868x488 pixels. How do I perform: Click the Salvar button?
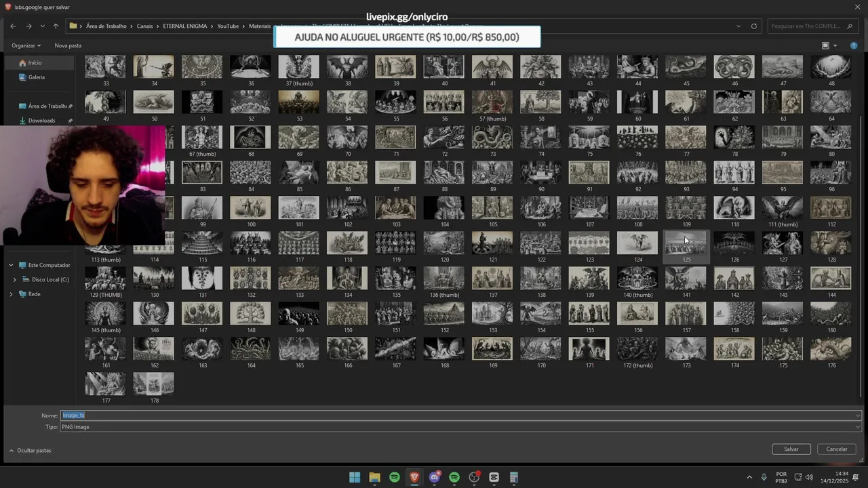click(791, 449)
